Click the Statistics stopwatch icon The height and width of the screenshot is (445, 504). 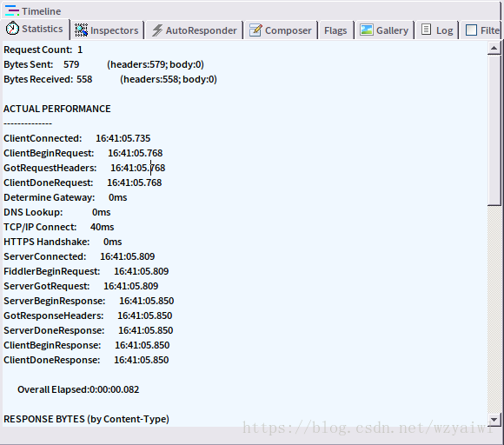[x=12, y=29]
